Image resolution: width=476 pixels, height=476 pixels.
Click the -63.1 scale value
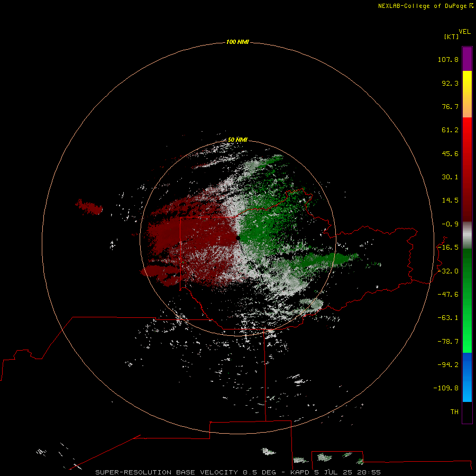448,318
